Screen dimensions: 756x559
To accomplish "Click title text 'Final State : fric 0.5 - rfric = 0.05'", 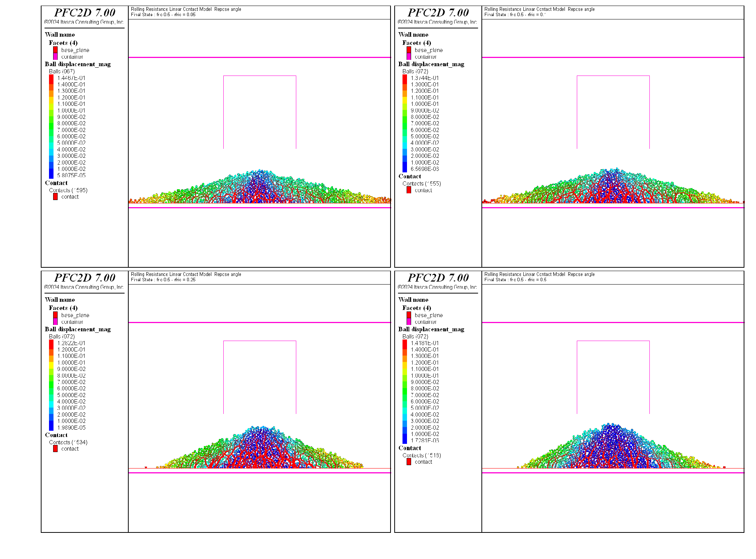I will pos(163,15).
